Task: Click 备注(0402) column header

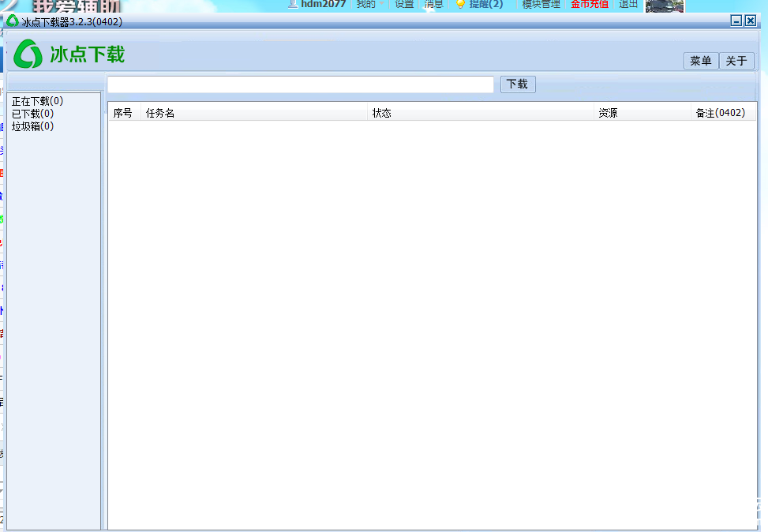Action: coord(723,113)
